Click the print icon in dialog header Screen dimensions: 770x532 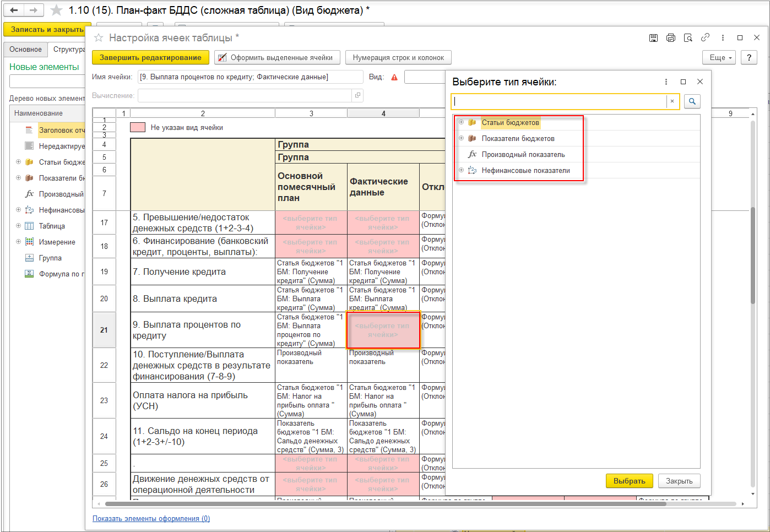click(x=670, y=38)
